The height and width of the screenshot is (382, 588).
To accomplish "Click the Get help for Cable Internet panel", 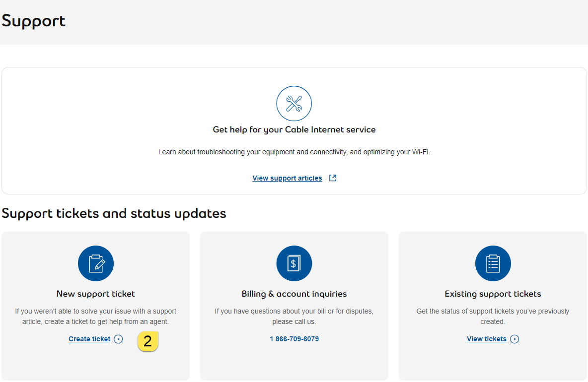I will coord(294,130).
